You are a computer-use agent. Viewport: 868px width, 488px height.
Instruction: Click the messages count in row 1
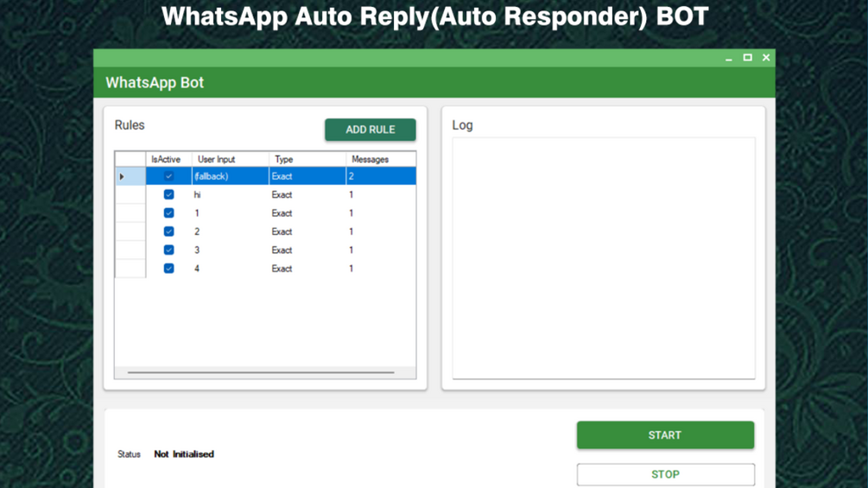pos(381,213)
